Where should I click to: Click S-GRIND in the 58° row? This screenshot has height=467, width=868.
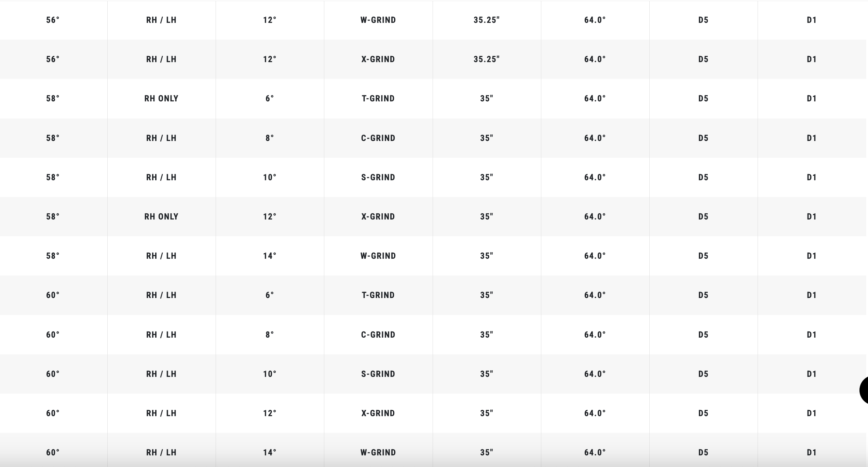point(378,178)
